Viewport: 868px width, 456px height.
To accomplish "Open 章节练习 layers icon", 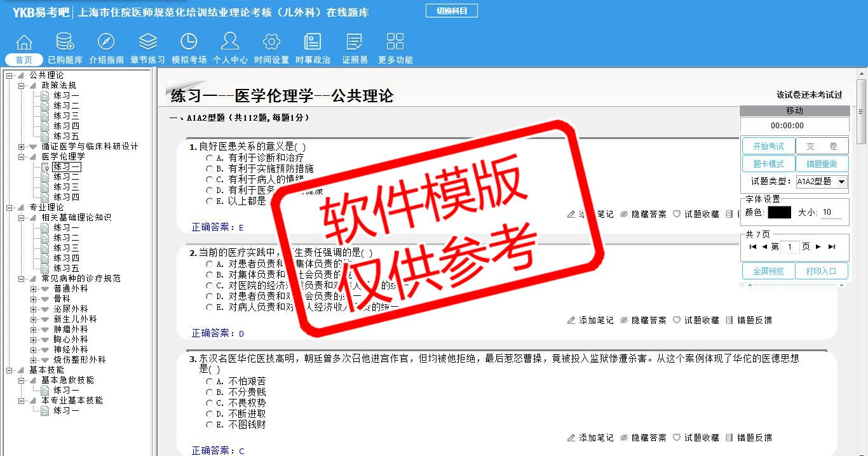I will click(147, 43).
